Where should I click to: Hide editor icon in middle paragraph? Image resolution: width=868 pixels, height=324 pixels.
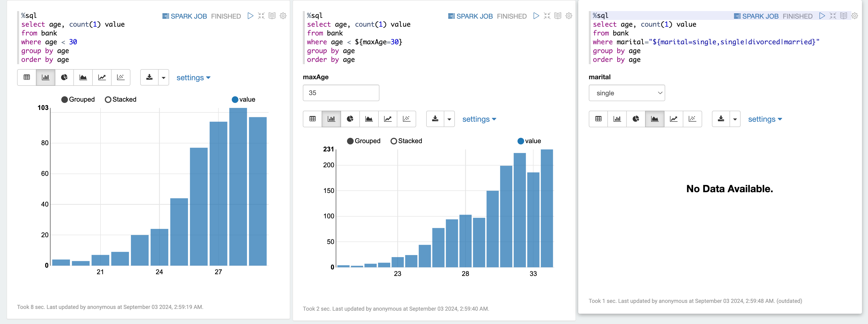[x=547, y=16]
